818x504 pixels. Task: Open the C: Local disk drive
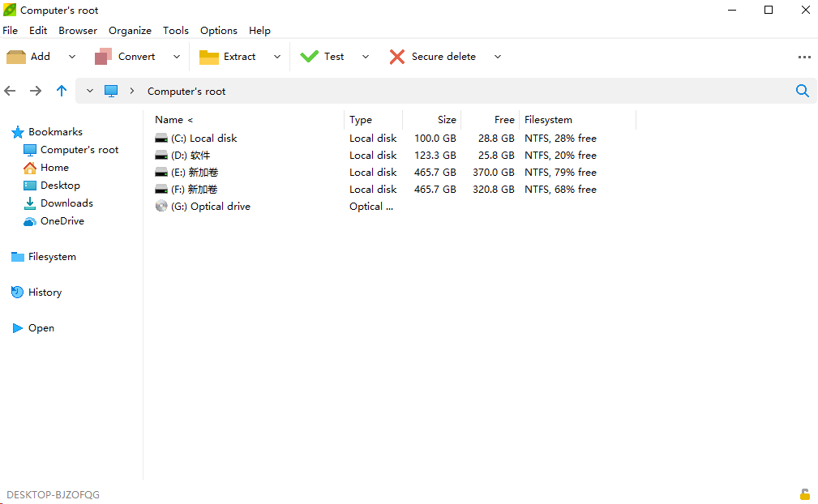[x=203, y=138]
